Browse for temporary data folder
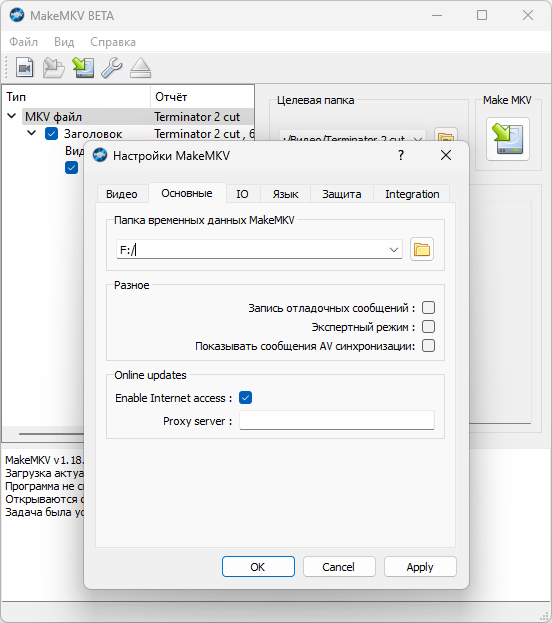Viewport: 552px width, 623px height. tap(422, 250)
